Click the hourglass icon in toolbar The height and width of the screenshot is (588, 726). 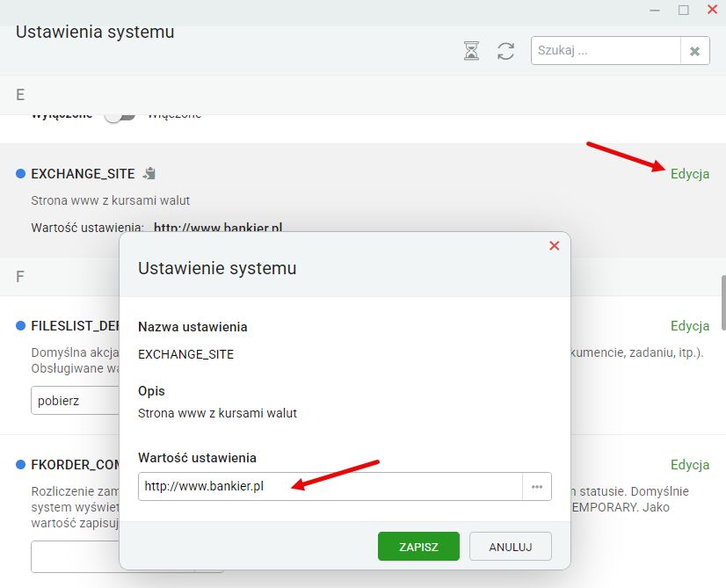(x=471, y=50)
